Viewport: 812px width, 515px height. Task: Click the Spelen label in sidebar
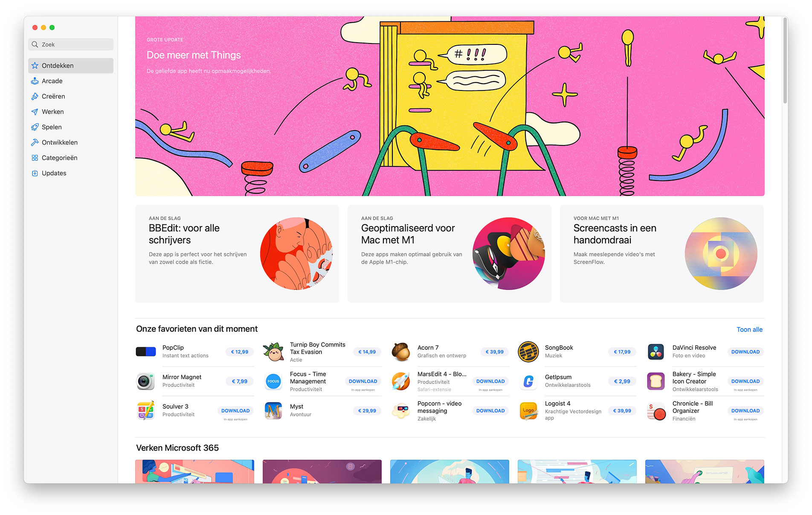pyautogui.click(x=52, y=127)
